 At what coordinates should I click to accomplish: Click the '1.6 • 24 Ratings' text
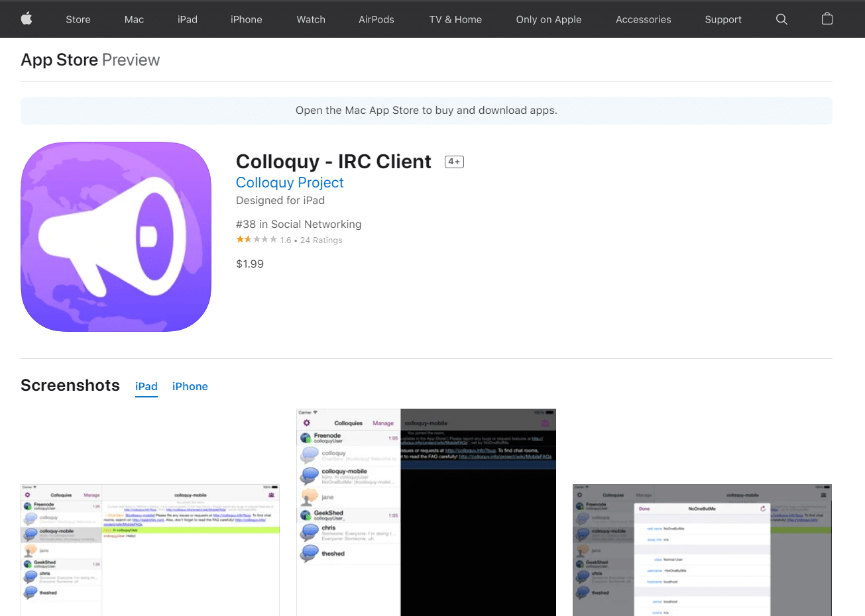(x=312, y=240)
